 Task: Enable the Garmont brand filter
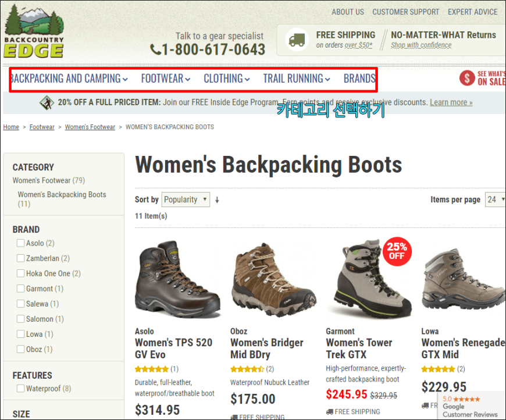pyautogui.click(x=21, y=289)
